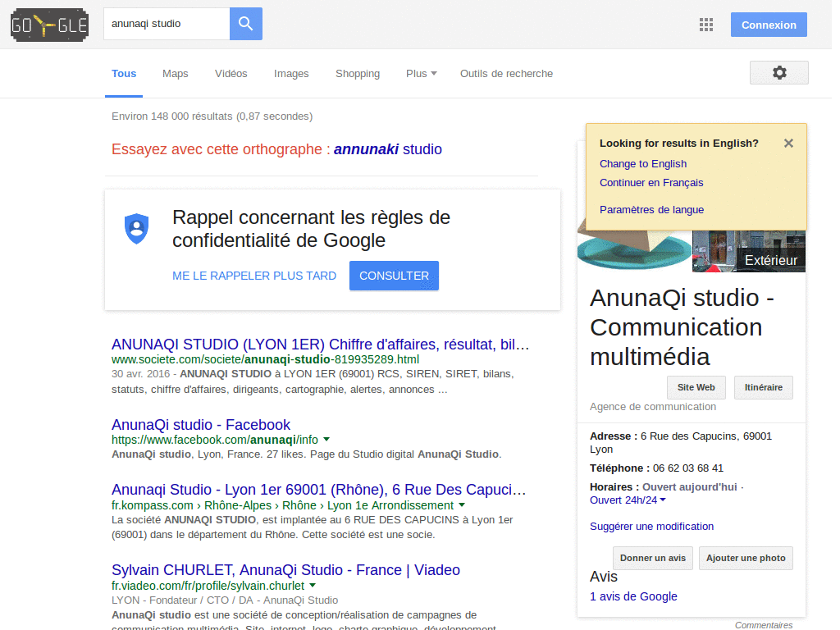The height and width of the screenshot is (630, 840).
Task: Click the AnunaQi studio knowledge panel title
Action: click(x=682, y=327)
